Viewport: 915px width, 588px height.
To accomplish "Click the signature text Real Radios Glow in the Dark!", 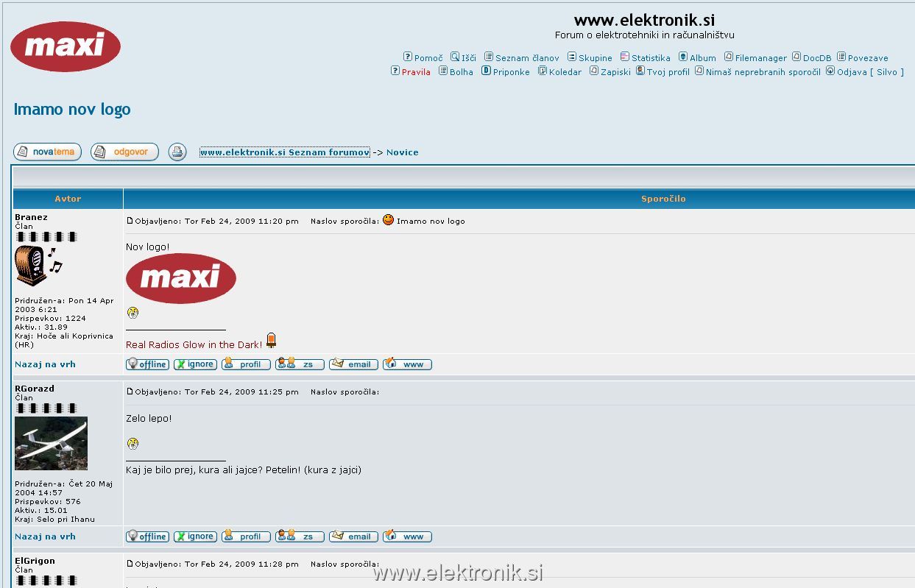I will (194, 344).
